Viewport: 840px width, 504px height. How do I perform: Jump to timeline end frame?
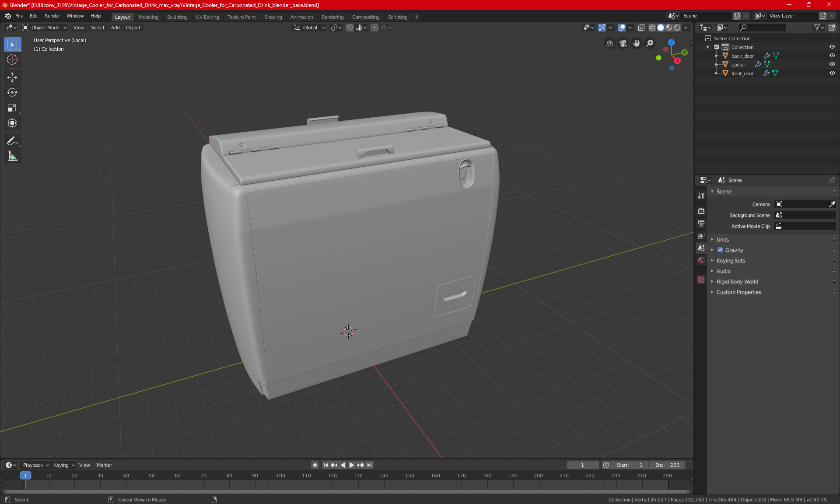coord(370,465)
